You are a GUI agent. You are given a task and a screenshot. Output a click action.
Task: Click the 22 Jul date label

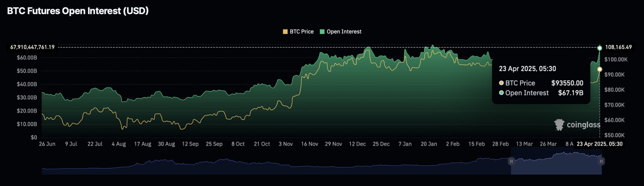click(95, 144)
